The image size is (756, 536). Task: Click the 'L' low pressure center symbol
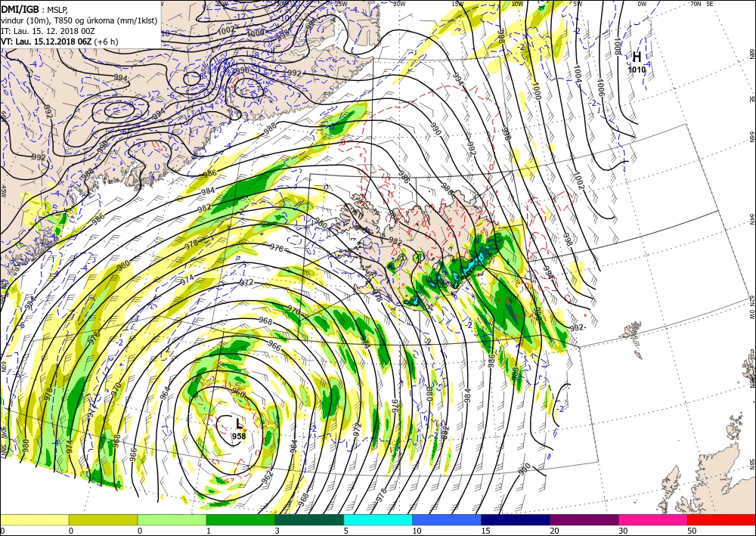point(239,424)
